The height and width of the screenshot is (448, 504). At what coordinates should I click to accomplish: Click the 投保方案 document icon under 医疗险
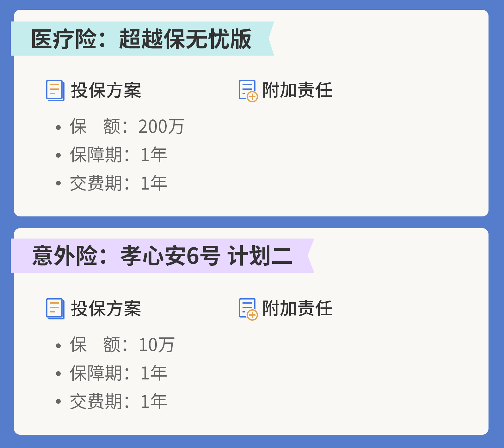pos(55,90)
